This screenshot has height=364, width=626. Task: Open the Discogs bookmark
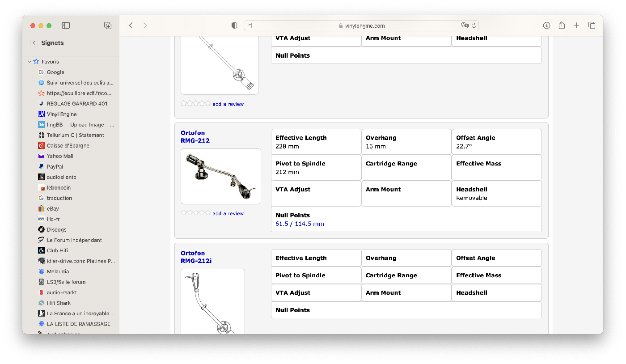point(56,229)
